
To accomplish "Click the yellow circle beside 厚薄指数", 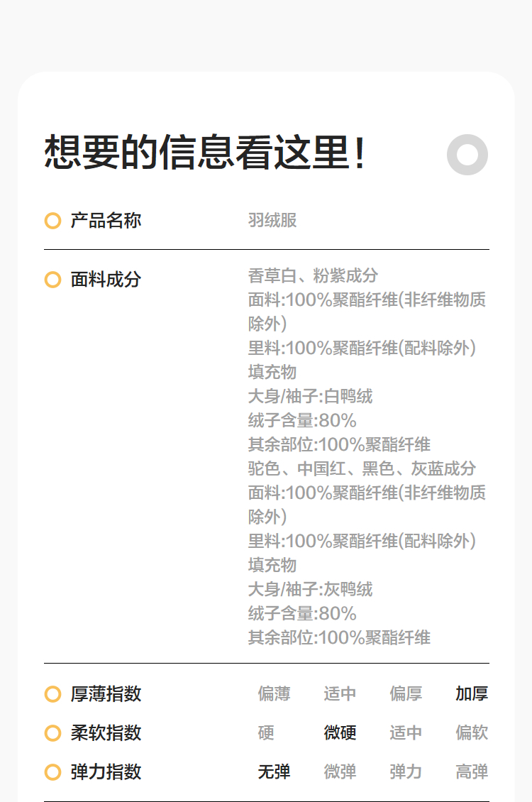I will point(52,694).
